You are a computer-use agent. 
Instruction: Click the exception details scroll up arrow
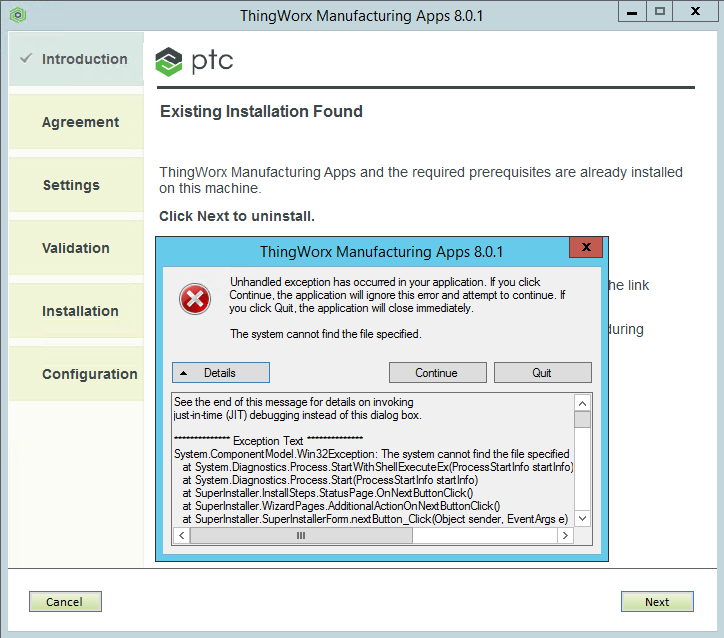click(582, 403)
